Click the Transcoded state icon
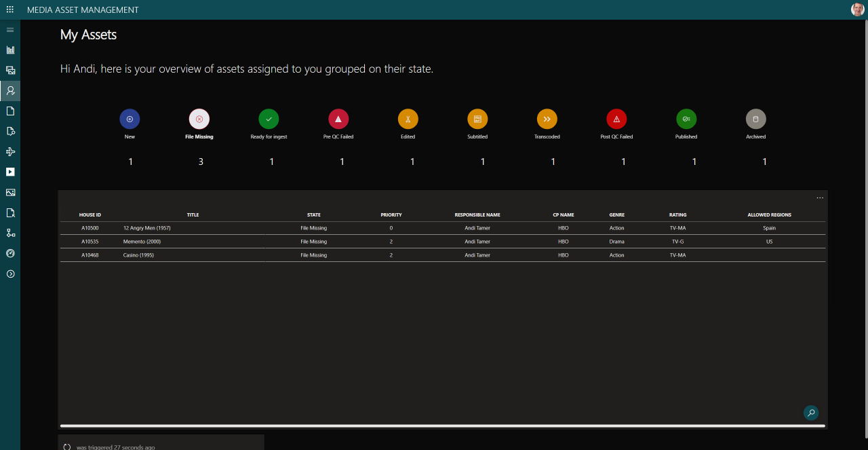The image size is (868, 450). pyautogui.click(x=547, y=119)
